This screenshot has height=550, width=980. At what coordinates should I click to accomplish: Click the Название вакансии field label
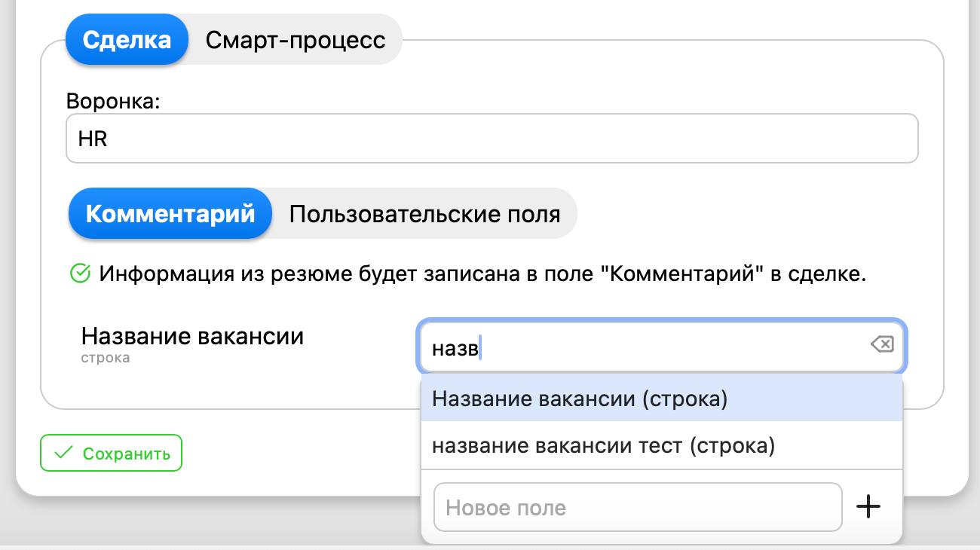pos(192,335)
